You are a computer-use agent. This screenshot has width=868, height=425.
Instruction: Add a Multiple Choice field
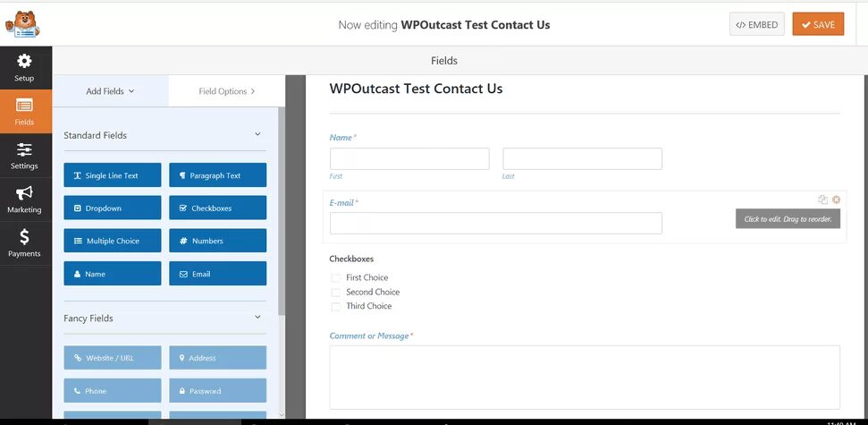coord(113,241)
